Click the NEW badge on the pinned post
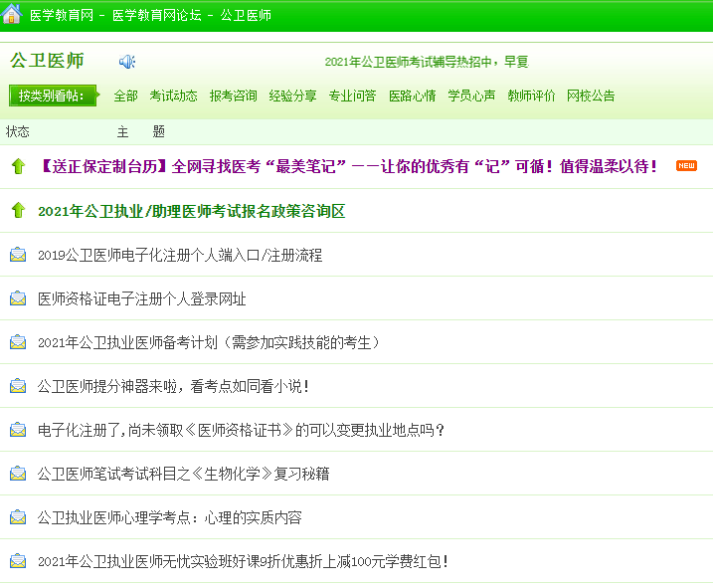This screenshot has height=588, width=713. pyautogui.click(x=686, y=166)
